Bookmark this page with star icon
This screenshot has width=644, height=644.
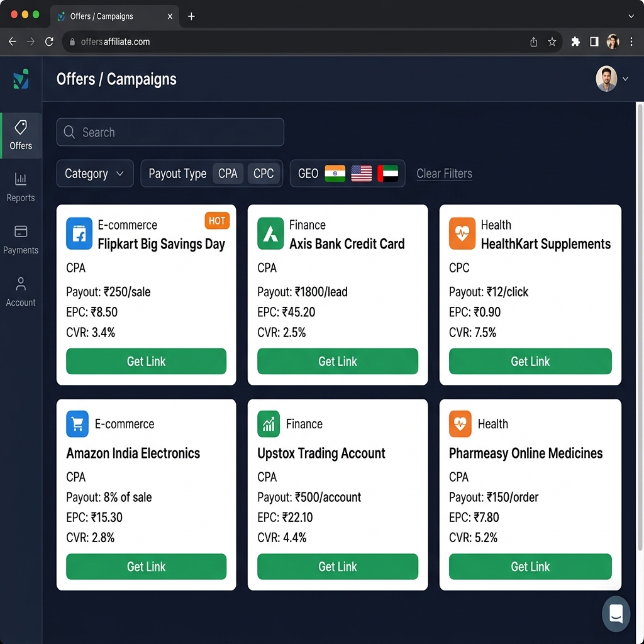click(552, 42)
